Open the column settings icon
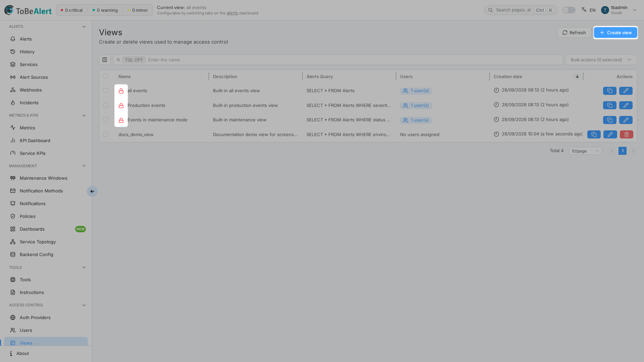Viewport: 644px width, 362px height. 105,60
